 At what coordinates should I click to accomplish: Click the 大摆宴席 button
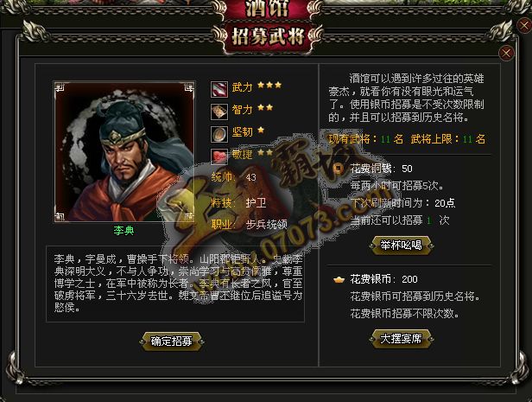coord(401,339)
